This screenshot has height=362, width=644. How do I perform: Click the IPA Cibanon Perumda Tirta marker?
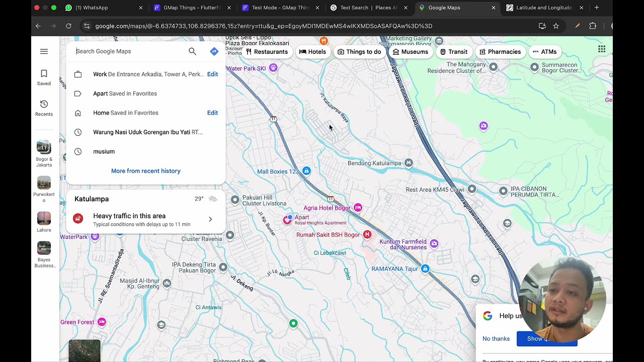point(503,191)
